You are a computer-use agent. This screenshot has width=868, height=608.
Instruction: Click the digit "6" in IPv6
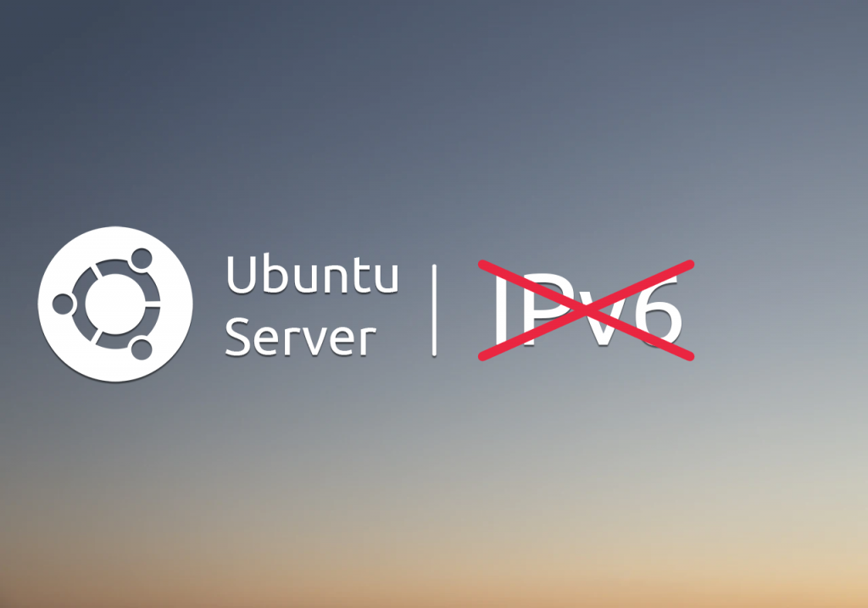point(658,310)
